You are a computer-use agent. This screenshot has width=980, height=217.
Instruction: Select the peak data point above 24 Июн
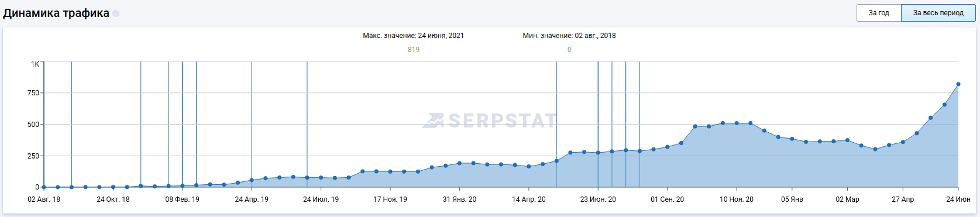pos(958,84)
